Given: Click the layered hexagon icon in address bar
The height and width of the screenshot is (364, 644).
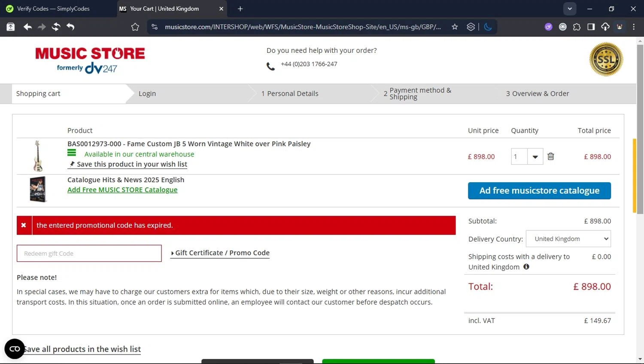Looking at the screenshot, I should pyautogui.click(x=471, y=27).
